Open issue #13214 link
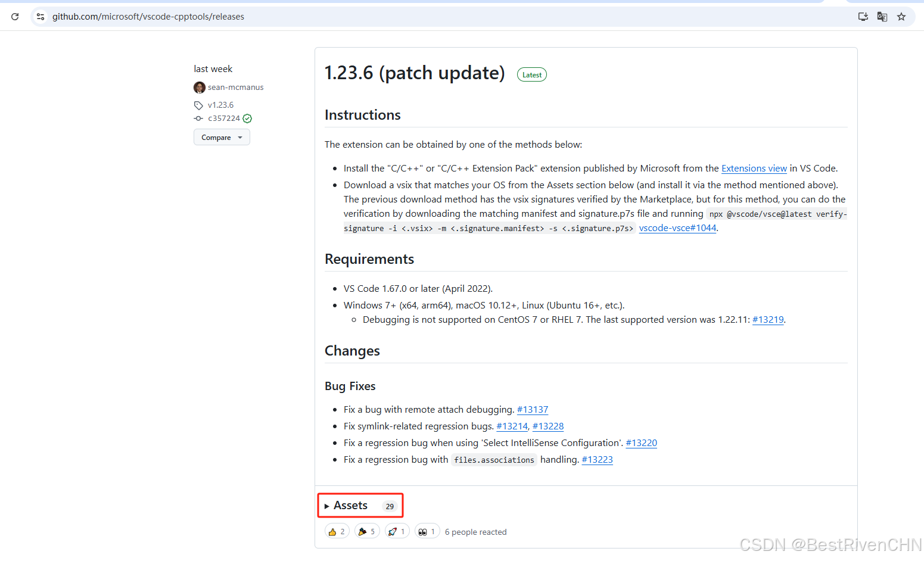 512,426
